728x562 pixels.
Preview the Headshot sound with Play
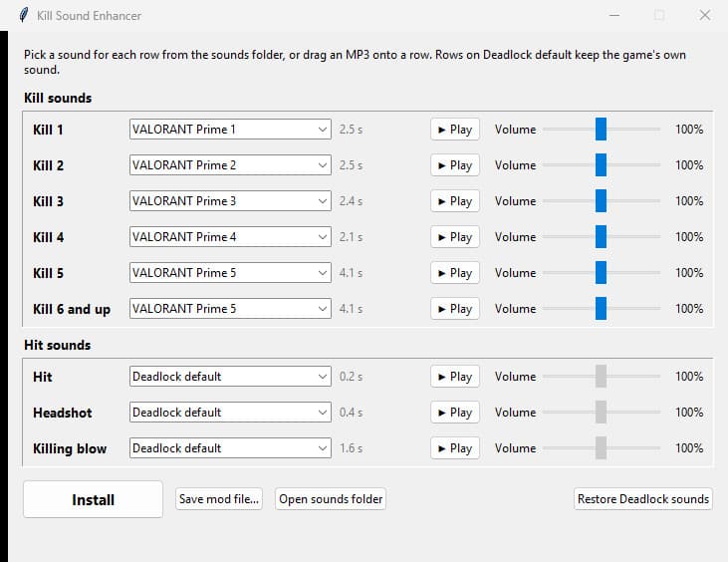(x=455, y=413)
